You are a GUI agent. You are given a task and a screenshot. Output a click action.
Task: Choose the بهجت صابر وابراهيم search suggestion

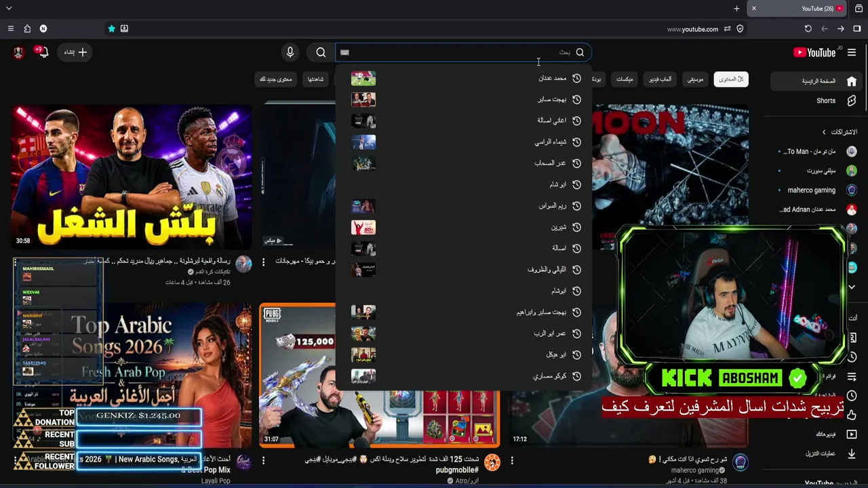pyautogui.click(x=463, y=312)
